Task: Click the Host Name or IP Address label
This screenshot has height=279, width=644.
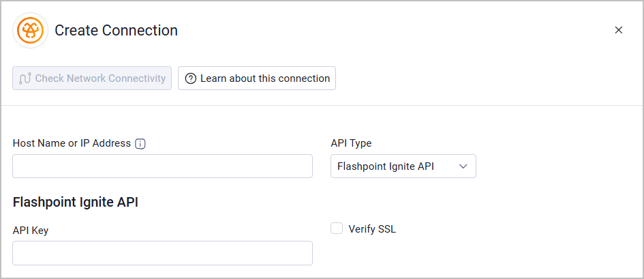Action: pos(72,143)
